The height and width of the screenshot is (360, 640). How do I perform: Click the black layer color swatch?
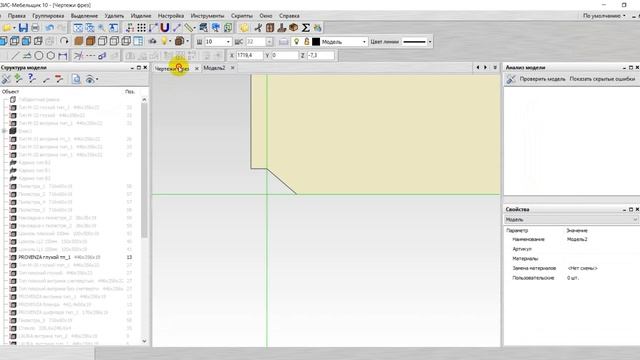316,42
